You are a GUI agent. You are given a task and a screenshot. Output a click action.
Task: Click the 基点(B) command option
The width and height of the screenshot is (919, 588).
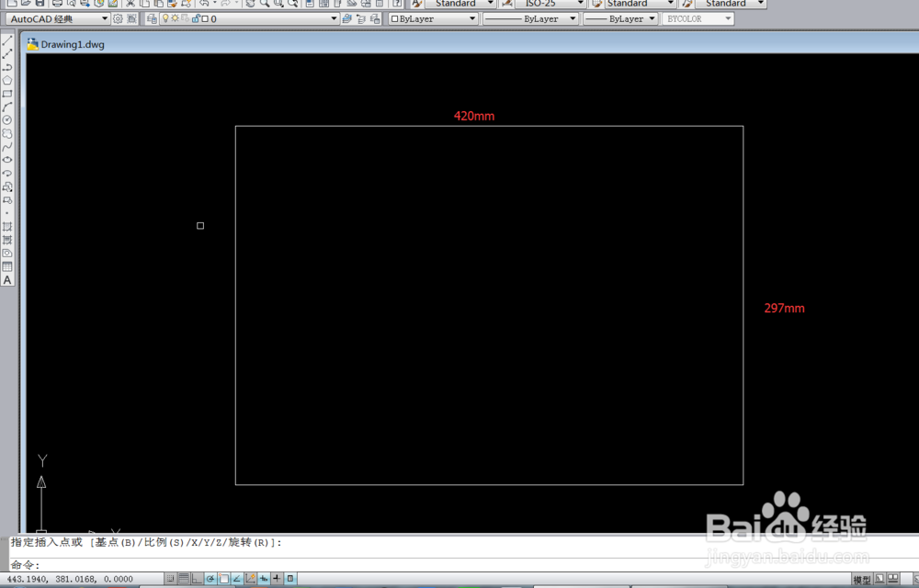click(115, 542)
